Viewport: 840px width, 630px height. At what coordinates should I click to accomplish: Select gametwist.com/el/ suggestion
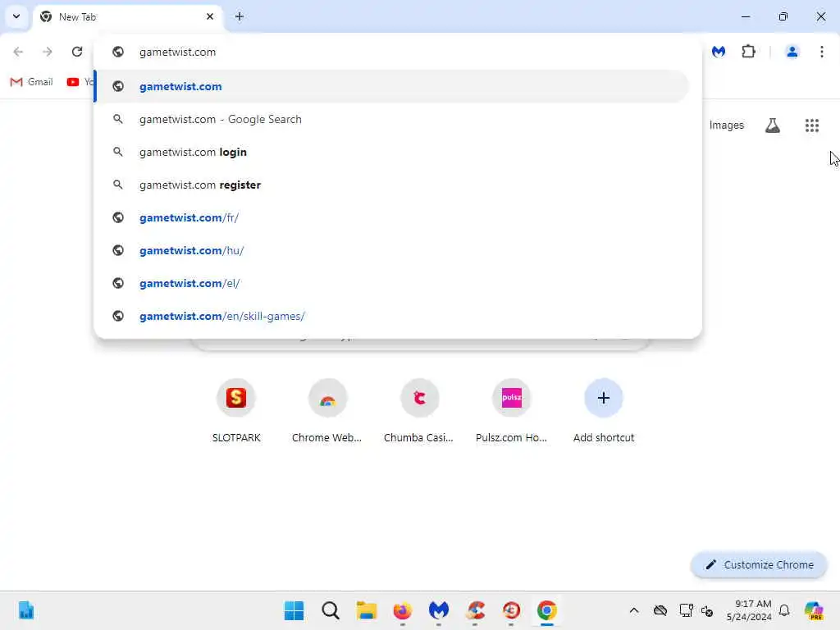(392, 283)
